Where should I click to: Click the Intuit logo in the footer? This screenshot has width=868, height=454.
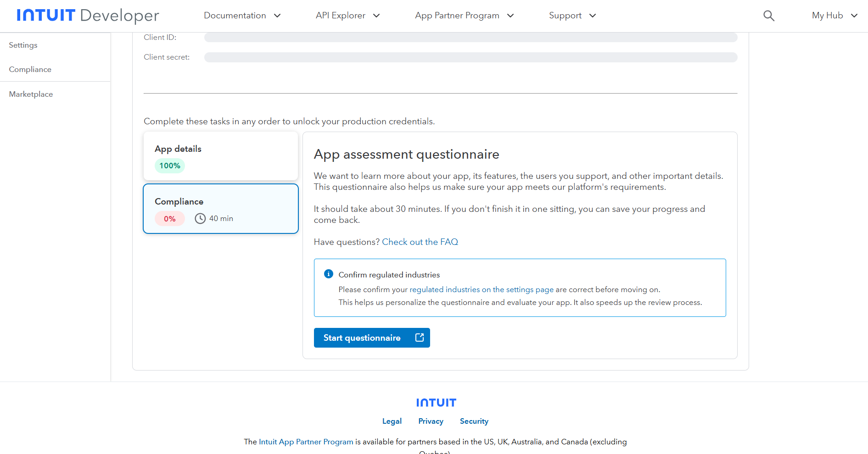(x=436, y=403)
